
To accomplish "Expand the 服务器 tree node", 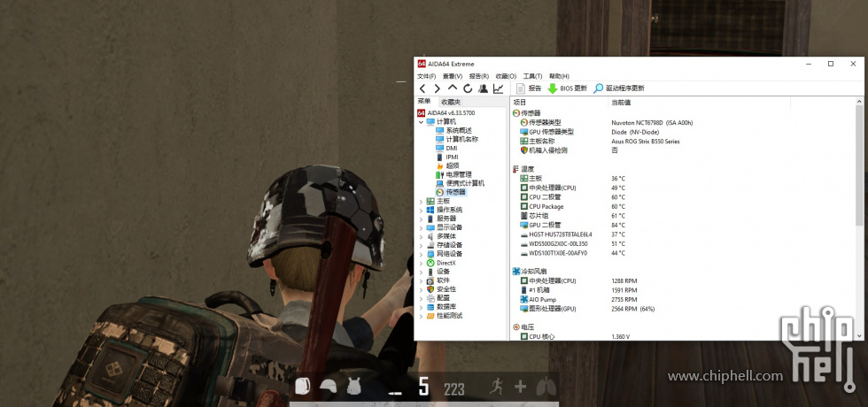I will [421, 219].
